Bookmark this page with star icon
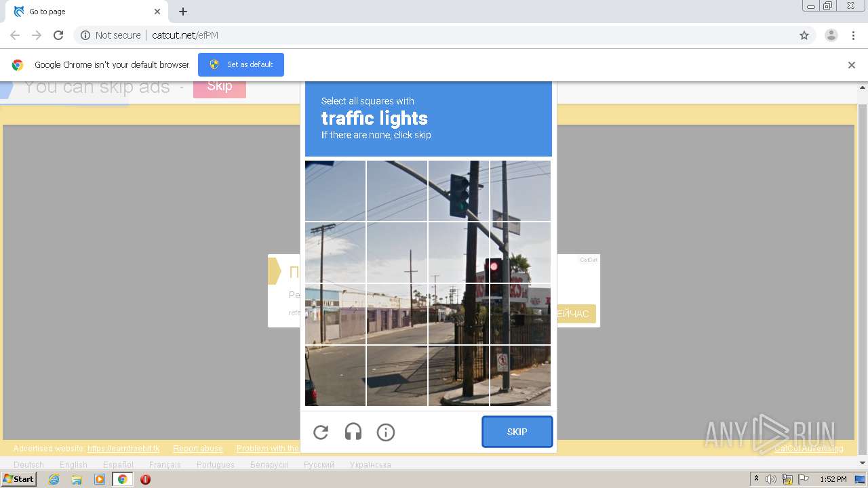The width and height of the screenshot is (868, 488). [804, 35]
